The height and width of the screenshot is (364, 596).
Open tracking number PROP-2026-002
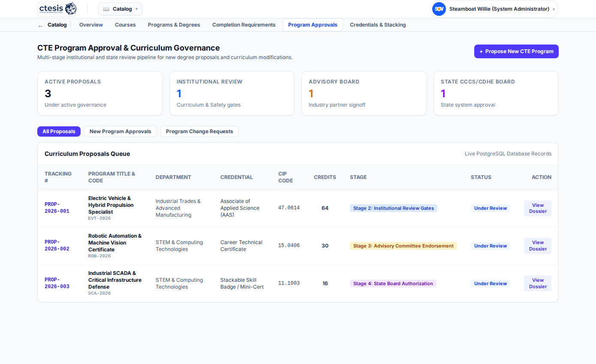coord(57,245)
